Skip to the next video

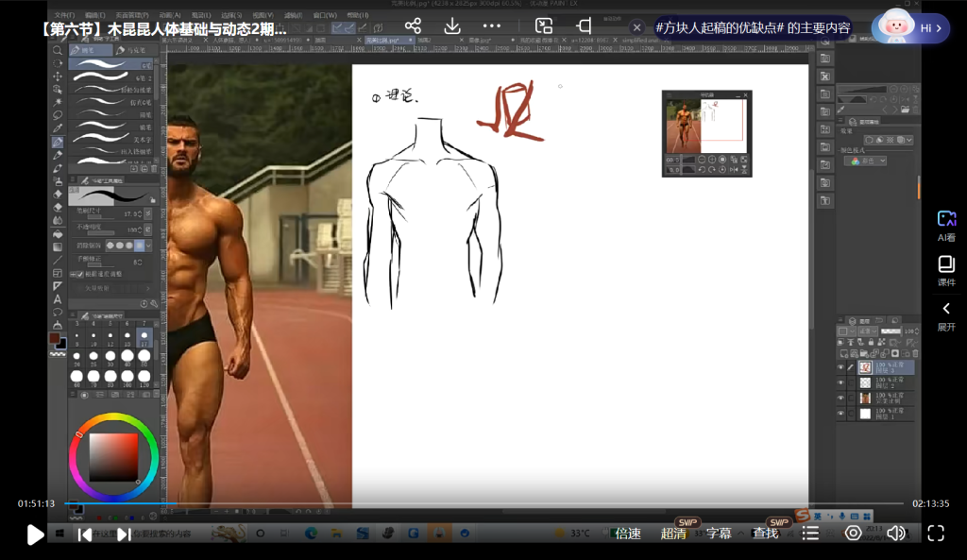(x=124, y=535)
